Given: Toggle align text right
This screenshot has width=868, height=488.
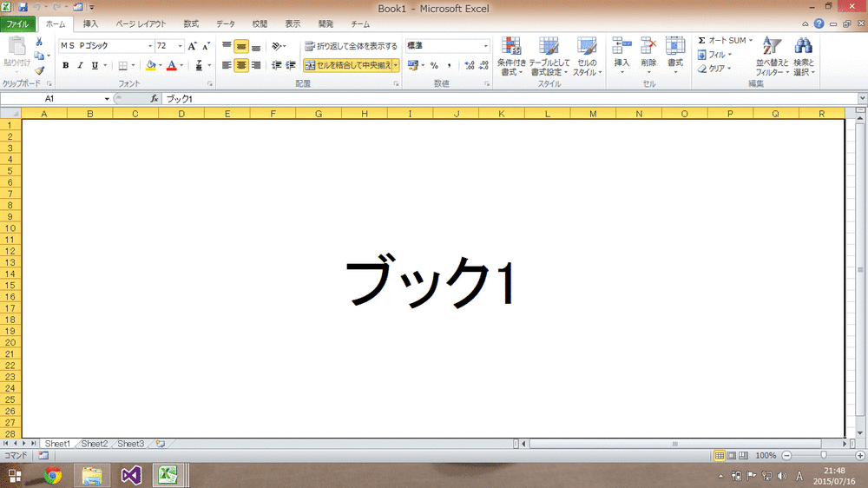Looking at the screenshot, I should 256,65.
